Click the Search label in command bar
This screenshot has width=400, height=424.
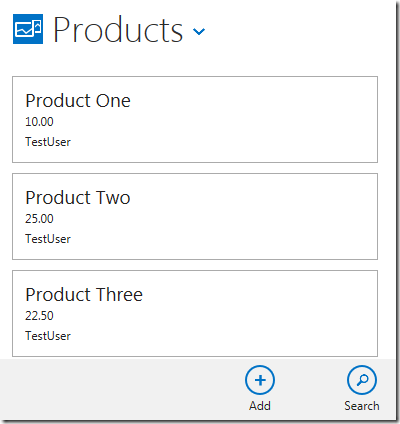coord(362,406)
